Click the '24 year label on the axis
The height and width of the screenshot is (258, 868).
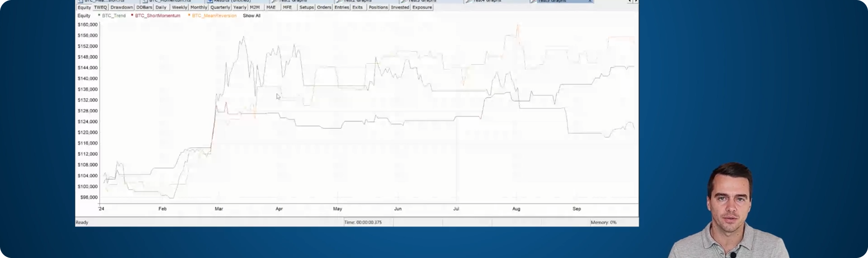tap(101, 209)
